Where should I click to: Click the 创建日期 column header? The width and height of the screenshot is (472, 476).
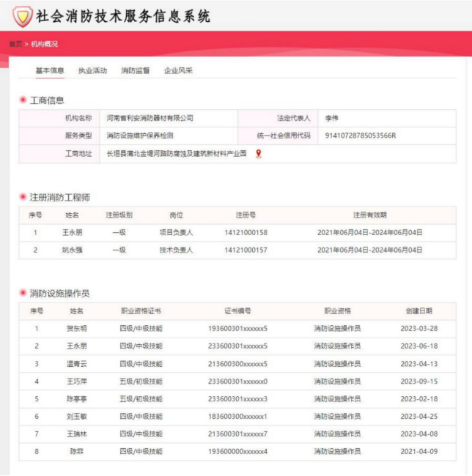(x=418, y=311)
